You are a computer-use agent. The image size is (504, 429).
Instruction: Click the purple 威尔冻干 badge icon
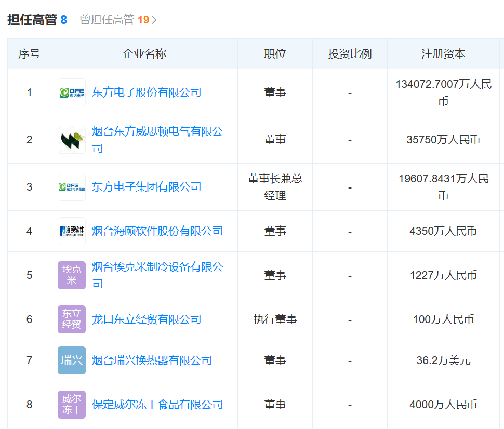click(x=72, y=404)
